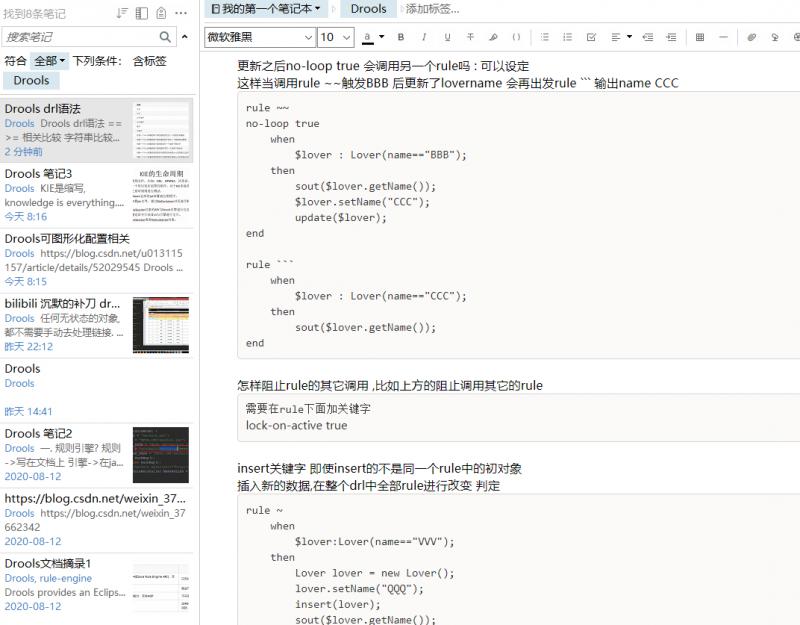Toggle strikethrough formatting
The height and width of the screenshot is (625, 800).
[x=470, y=37]
